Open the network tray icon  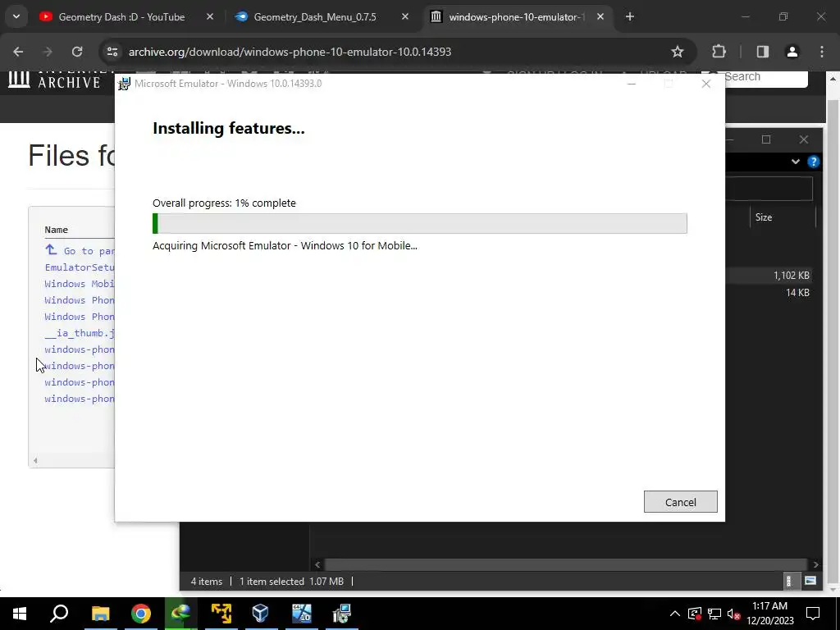pos(714,614)
